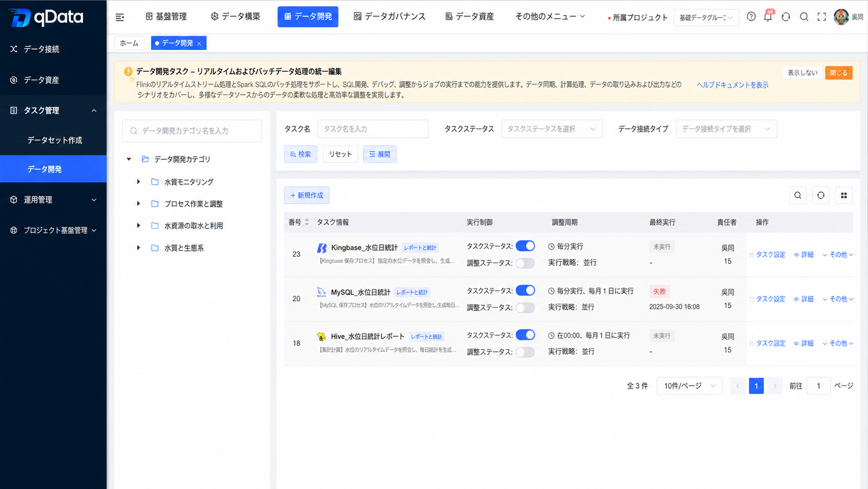This screenshot has width=868, height=489.
Task: Open データ接続タイプ dropdown filter
Action: (726, 129)
